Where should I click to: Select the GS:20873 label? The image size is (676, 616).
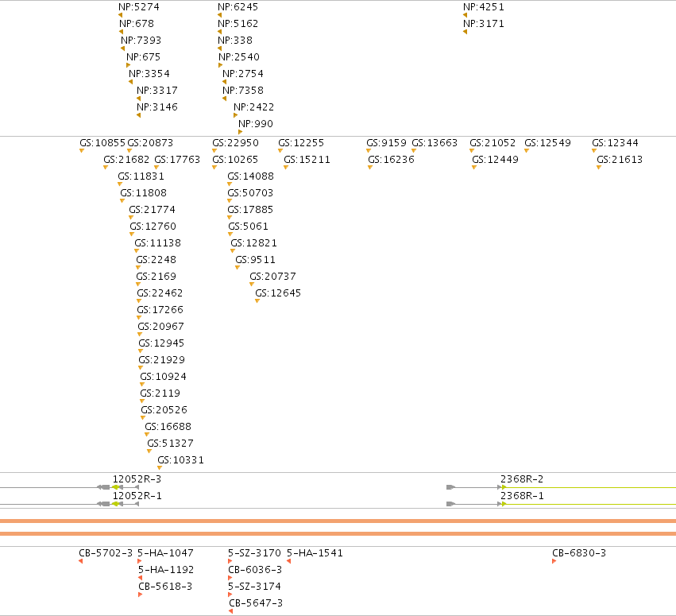click(x=150, y=143)
